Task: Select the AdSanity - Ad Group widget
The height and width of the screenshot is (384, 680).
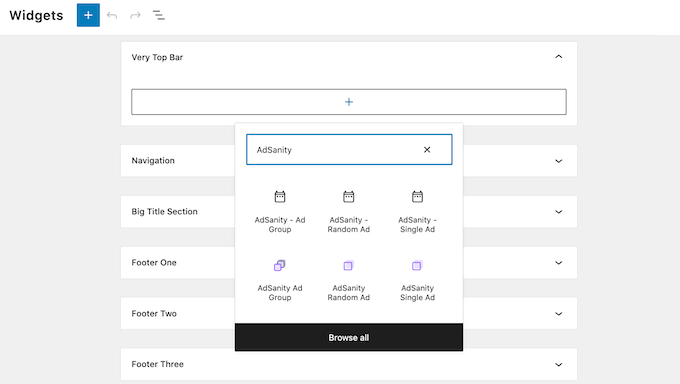Action: click(280, 212)
